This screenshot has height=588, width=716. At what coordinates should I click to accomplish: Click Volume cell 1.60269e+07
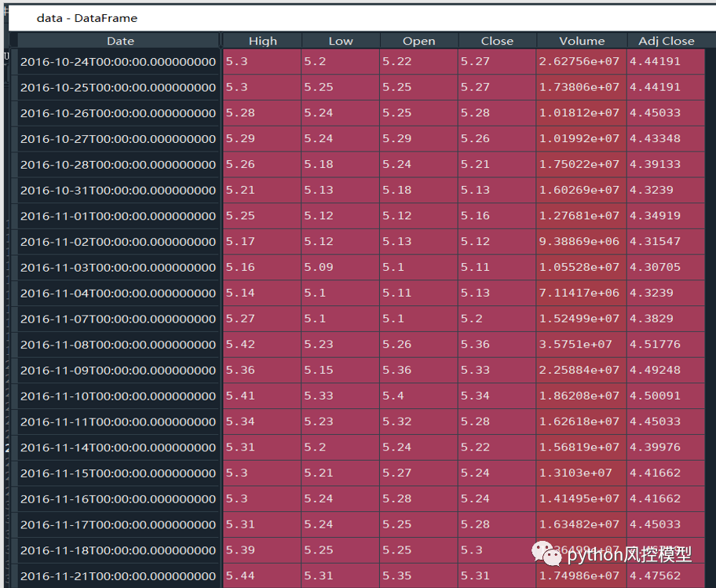click(x=581, y=190)
